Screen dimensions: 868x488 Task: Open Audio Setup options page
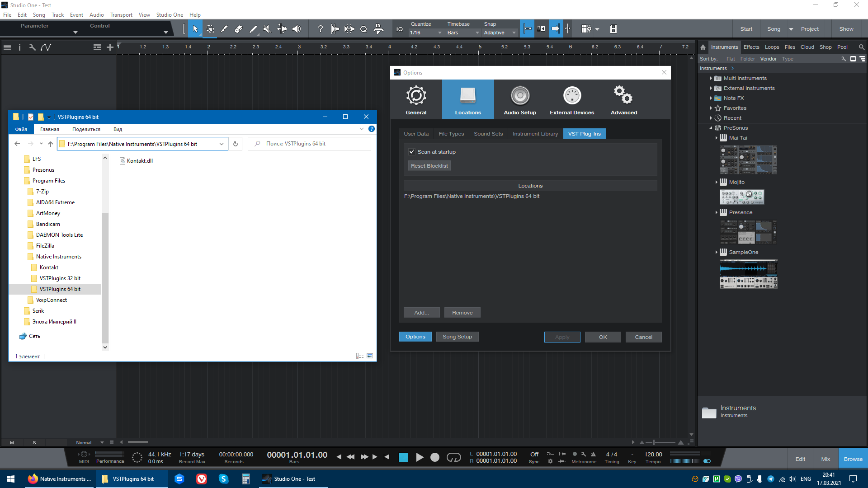520,100
